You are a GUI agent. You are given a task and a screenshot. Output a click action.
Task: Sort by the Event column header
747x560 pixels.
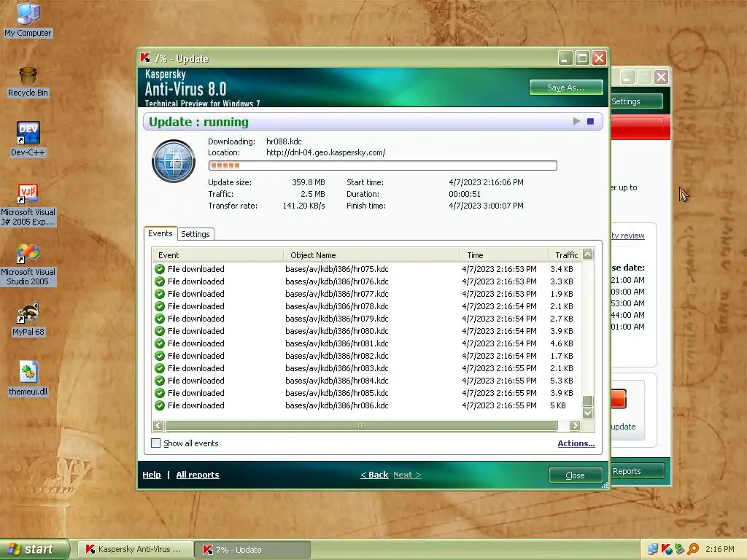(x=217, y=255)
